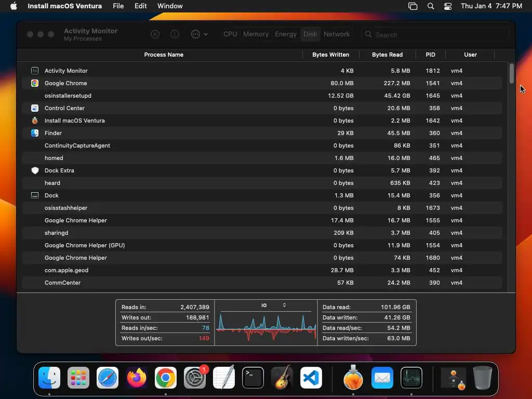The image size is (532, 399).
Task: Open the Trash from the Dock
Action: click(483, 378)
